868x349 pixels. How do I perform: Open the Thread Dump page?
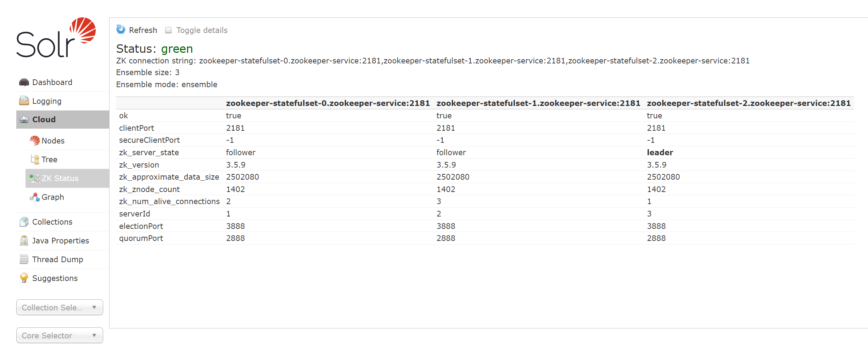pos(57,259)
